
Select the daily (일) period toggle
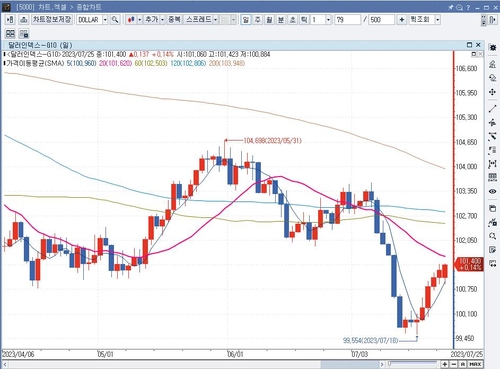pos(246,20)
